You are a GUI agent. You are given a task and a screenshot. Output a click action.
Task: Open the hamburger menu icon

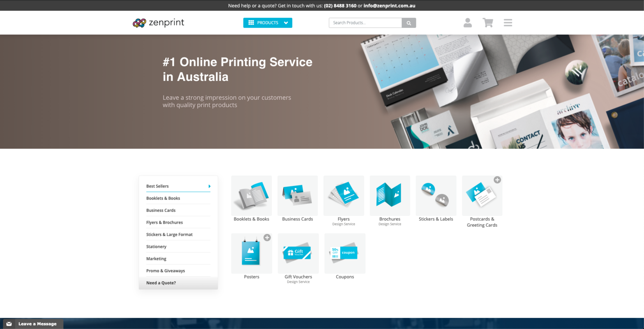tap(508, 23)
